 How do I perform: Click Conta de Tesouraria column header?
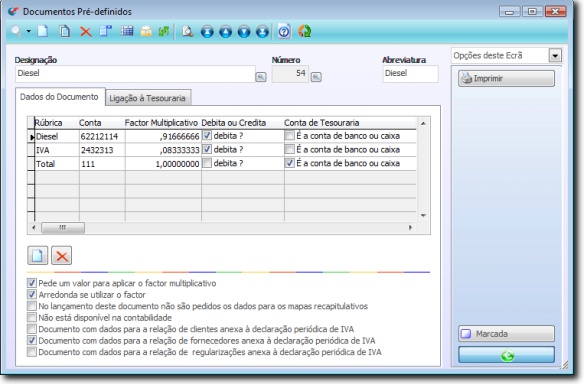click(350, 123)
